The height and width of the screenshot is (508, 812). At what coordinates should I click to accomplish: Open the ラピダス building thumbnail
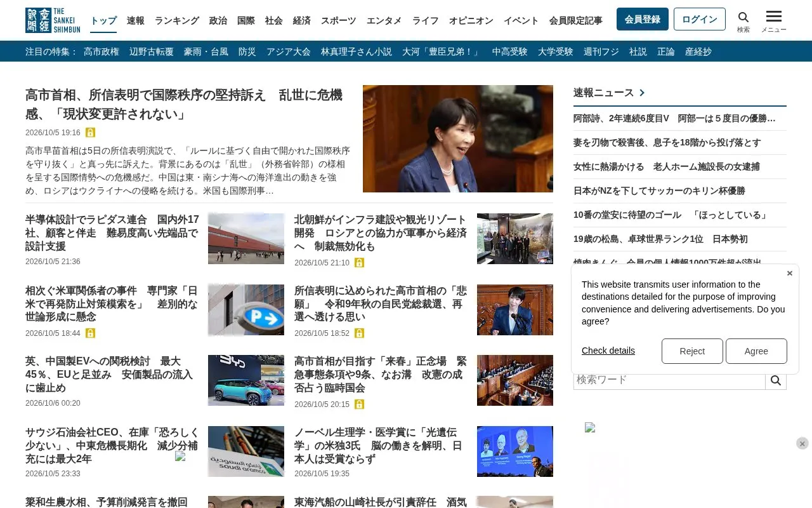pos(246,239)
